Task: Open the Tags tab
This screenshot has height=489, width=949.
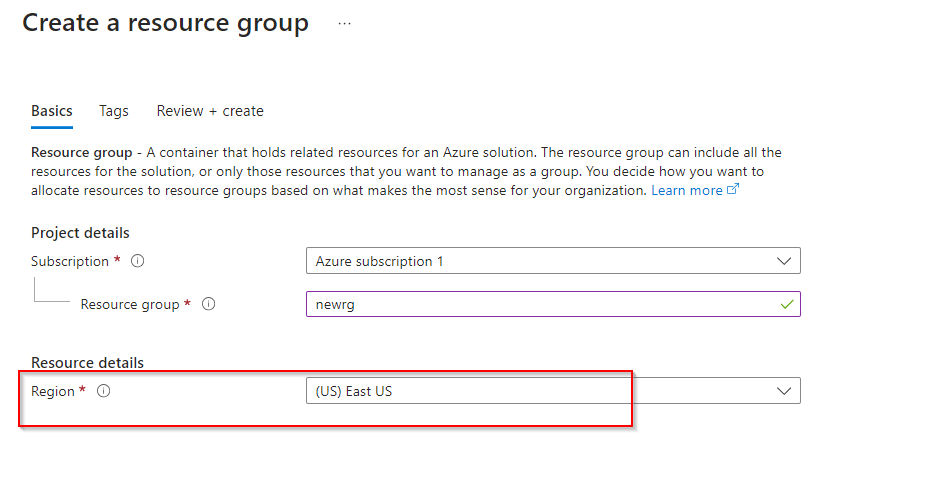Action: (114, 111)
